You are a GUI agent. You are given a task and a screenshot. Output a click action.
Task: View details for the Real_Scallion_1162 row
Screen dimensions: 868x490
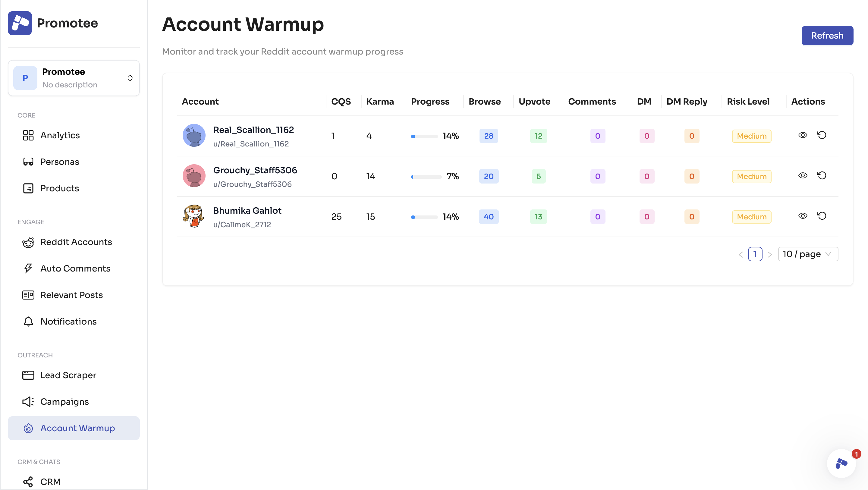click(803, 135)
